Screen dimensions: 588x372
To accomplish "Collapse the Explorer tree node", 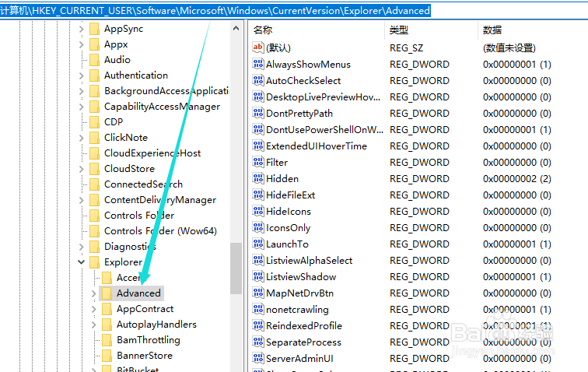I will 82,262.
